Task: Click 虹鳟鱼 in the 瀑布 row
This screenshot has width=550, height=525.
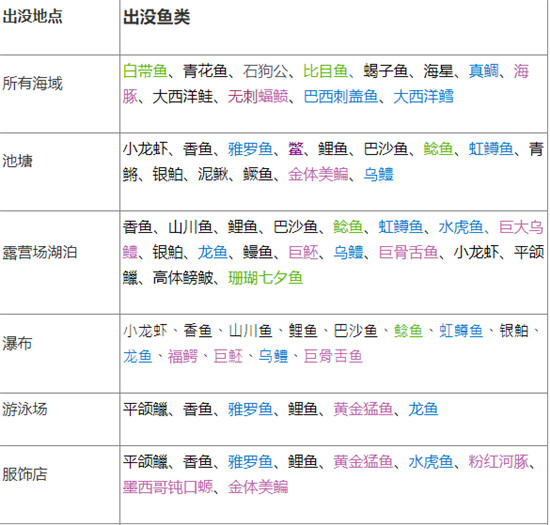Action: click(x=461, y=331)
